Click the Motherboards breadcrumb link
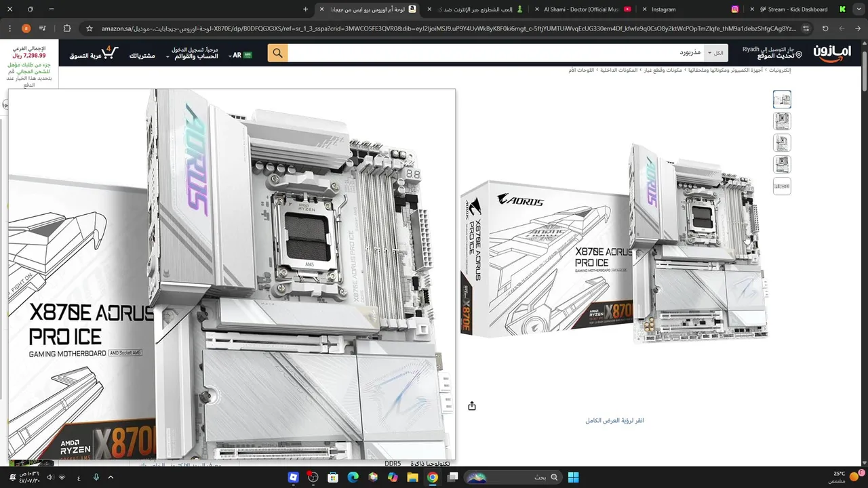Viewport: 868px width, 488px height. 581,70
